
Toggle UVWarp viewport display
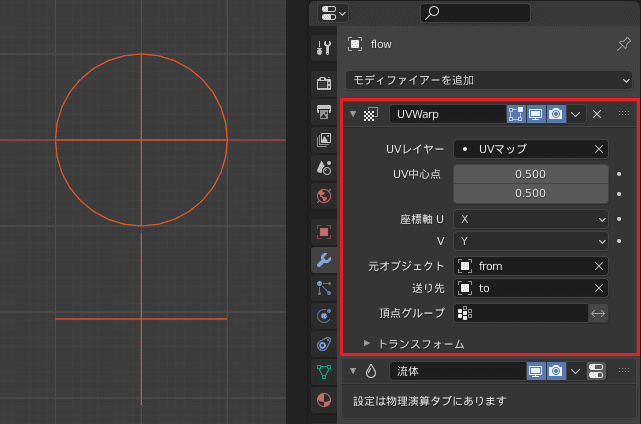(x=536, y=114)
